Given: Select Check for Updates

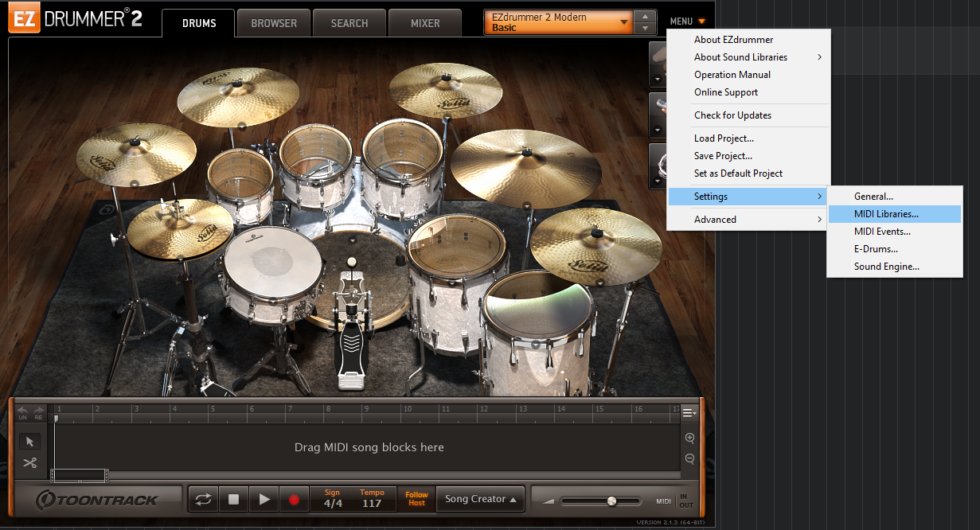Looking at the screenshot, I should pos(748,115).
